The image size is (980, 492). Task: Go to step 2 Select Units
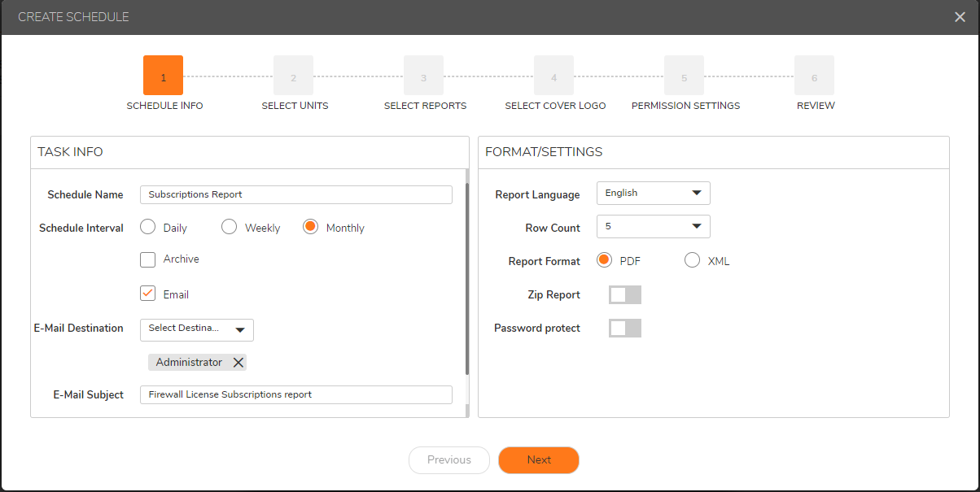(x=293, y=76)
